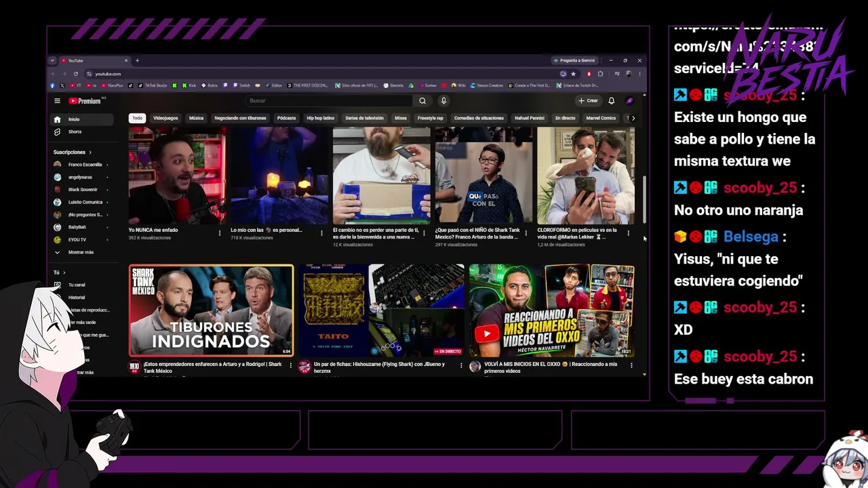Click the YouTube page vertical scrollbar

click(644, 200)
